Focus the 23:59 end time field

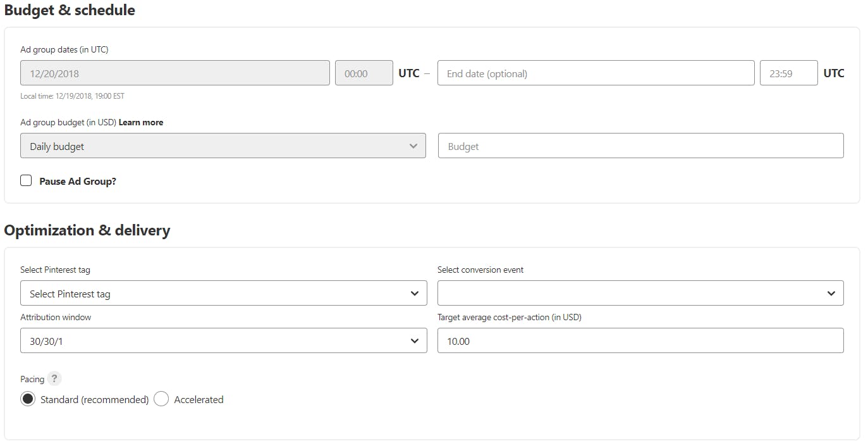[788, 73]
